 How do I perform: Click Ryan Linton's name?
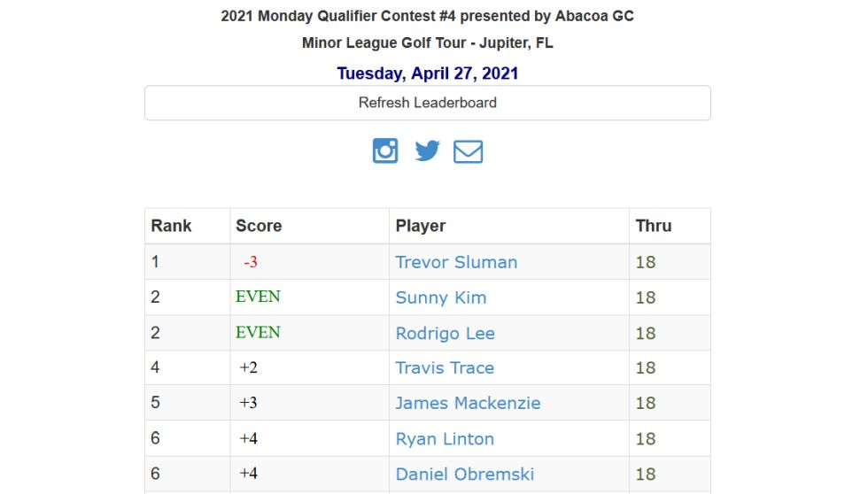pyautogui.click(x=445, y=439)
